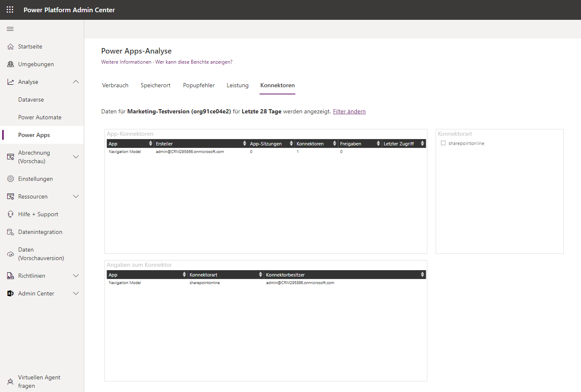Click Navigation Model in App-Konnektoren table
The height and width of the screenshot is (392, 581).
click(125, 152)
